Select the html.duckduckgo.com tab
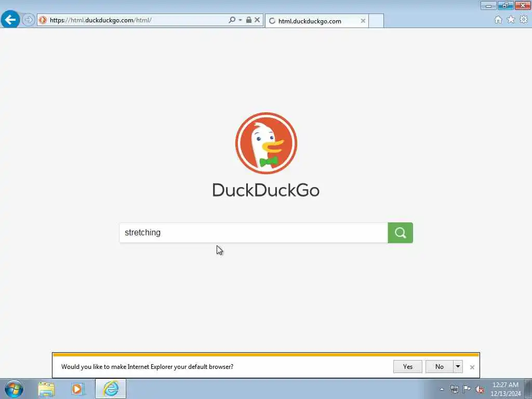The width and height of the screenshot is (532, 399). coord(316,21)
